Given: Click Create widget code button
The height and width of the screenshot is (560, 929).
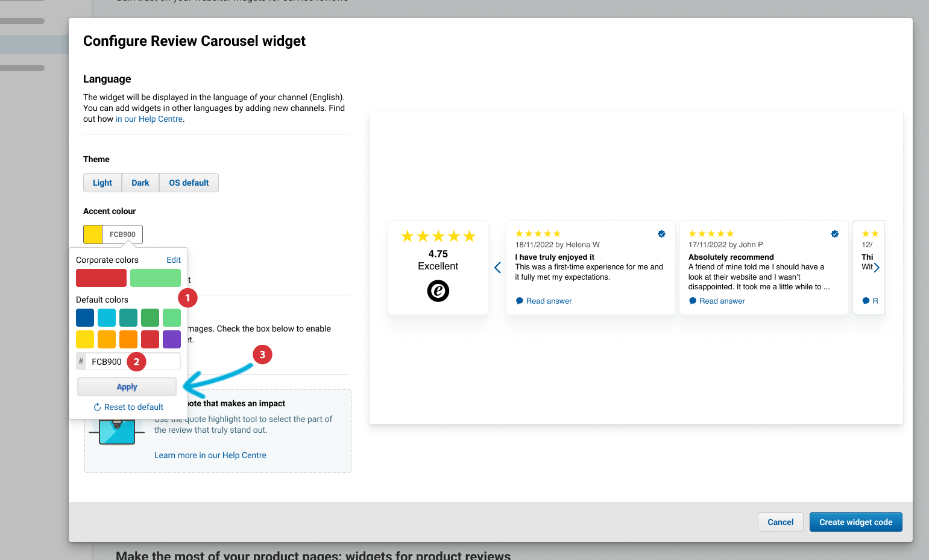Looking at the screenshot, I should [856, 522].
